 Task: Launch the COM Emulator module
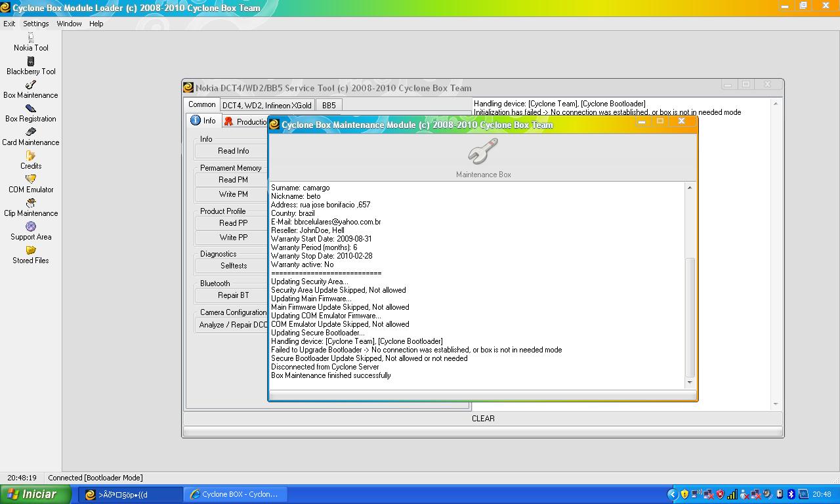(x=31, y=184)
